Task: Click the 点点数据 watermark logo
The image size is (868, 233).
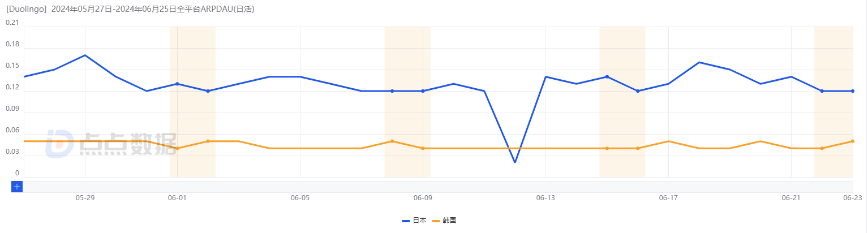Action: tap(111, 144)
